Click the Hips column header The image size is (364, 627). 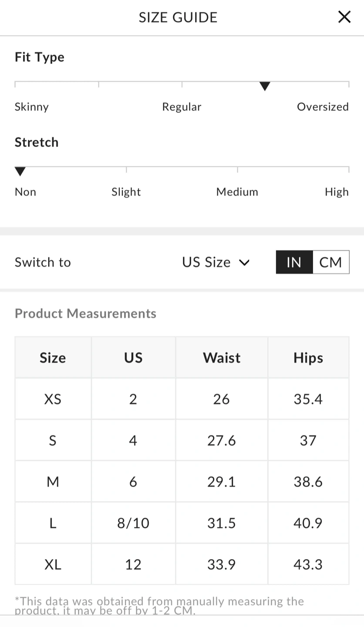click(308, 357)
